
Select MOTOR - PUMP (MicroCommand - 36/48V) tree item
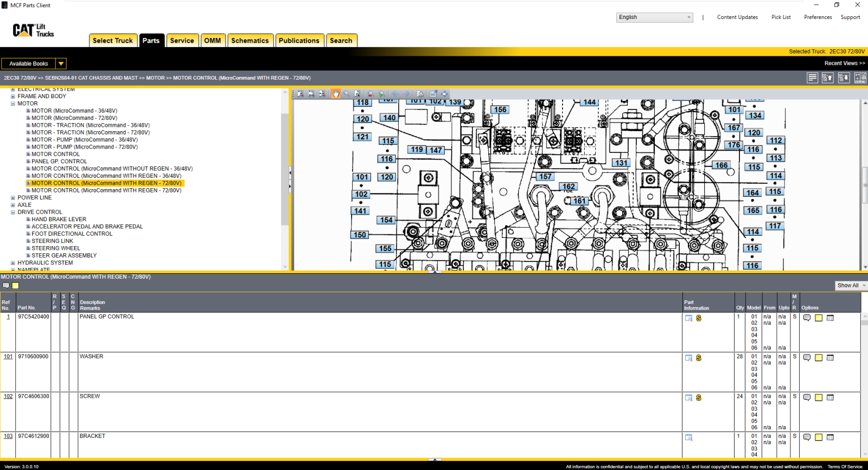(85, 140)
